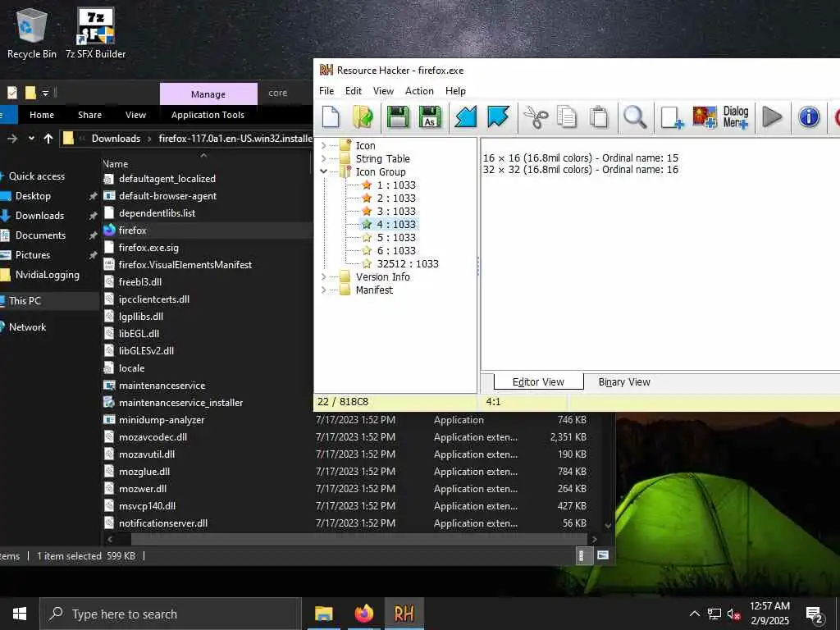Open Recycle Bin desktop icon

click(x=31, y=33)
